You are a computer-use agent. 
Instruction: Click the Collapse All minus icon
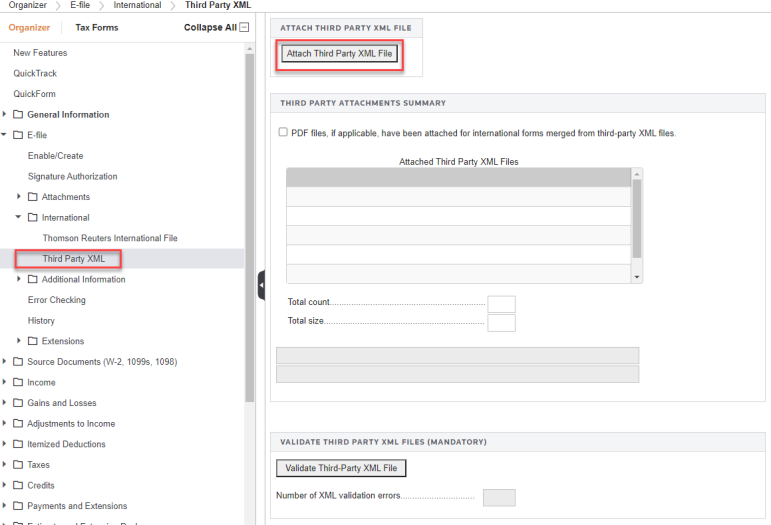244,27
